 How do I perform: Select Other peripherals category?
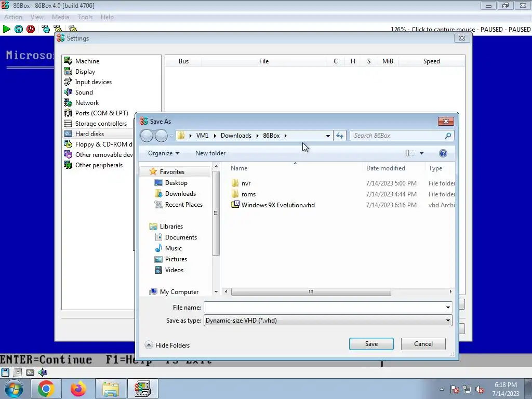coord(99,165)
